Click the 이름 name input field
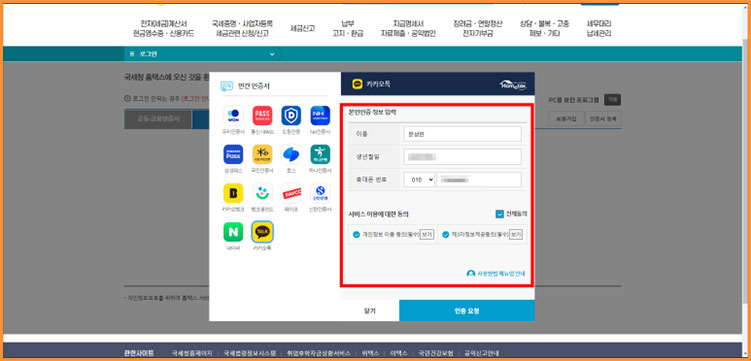The width and height of the screenshot is (751, 361). [462, 134]
